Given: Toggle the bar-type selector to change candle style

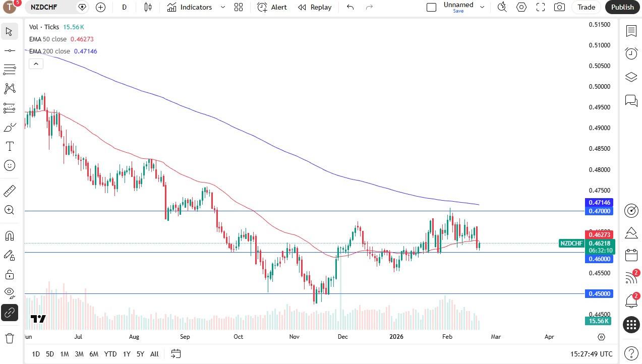Looking at the screenshot, I should coord(148,7).
